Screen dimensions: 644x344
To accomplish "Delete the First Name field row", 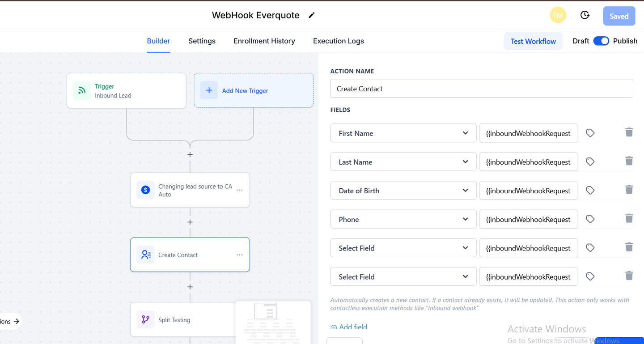I will coord(629,132).
